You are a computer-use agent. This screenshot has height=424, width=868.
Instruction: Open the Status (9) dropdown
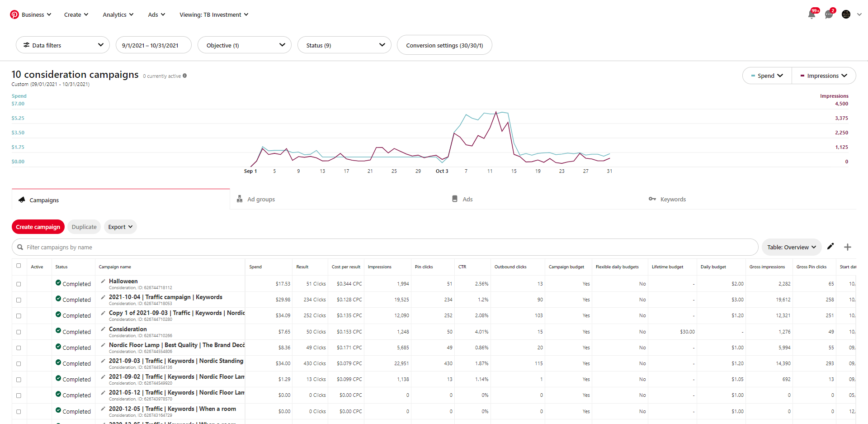point(344,45)
